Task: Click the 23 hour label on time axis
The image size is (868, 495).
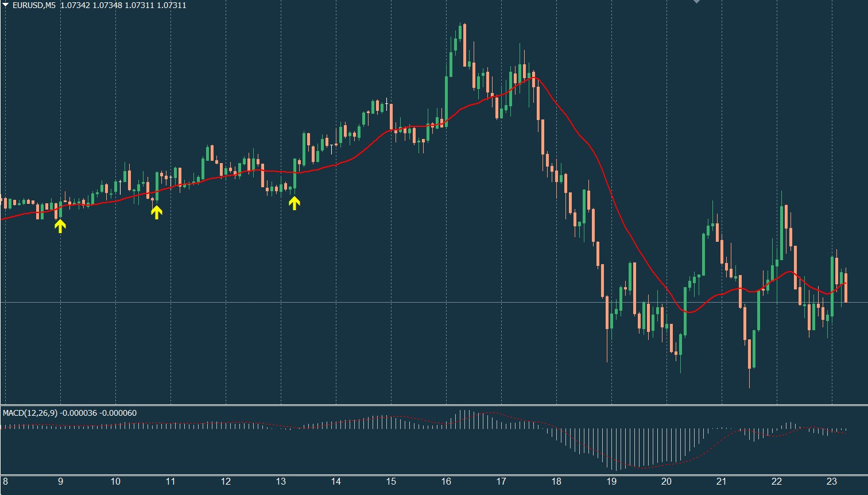Action: point(832,482)
